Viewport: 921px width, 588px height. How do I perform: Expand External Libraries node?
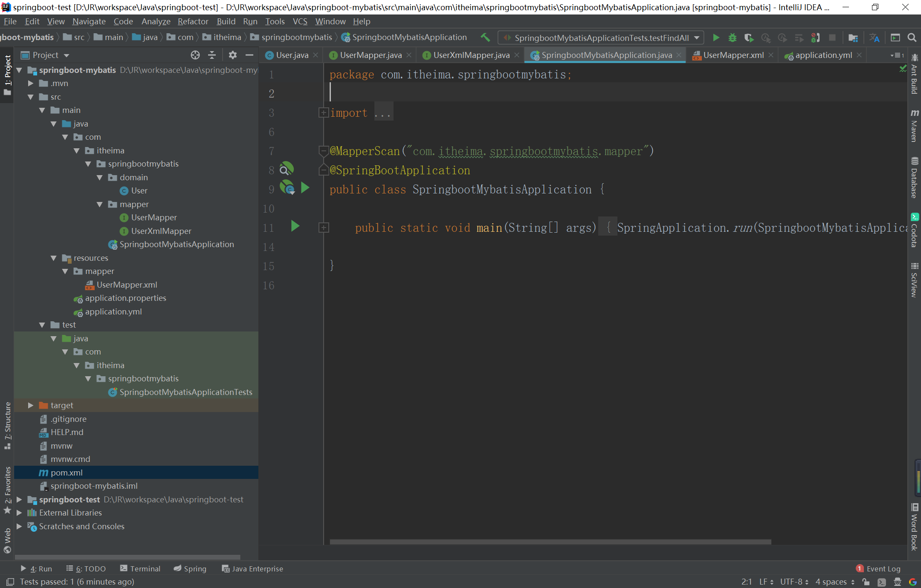[19, 513]
